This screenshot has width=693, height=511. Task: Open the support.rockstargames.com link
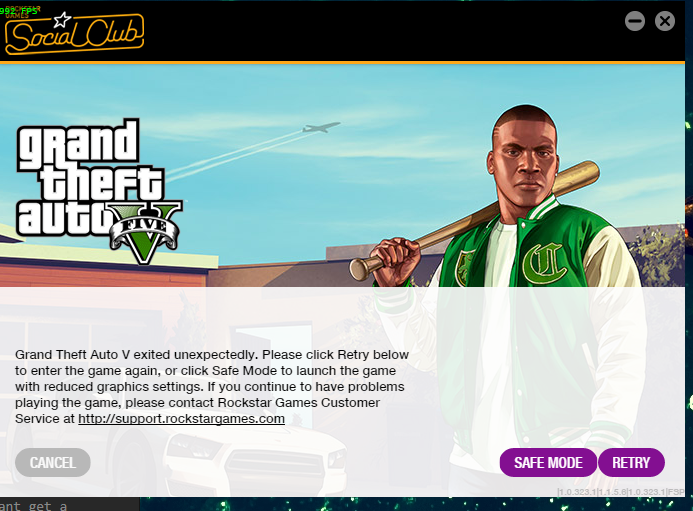[x=181, y=419]
